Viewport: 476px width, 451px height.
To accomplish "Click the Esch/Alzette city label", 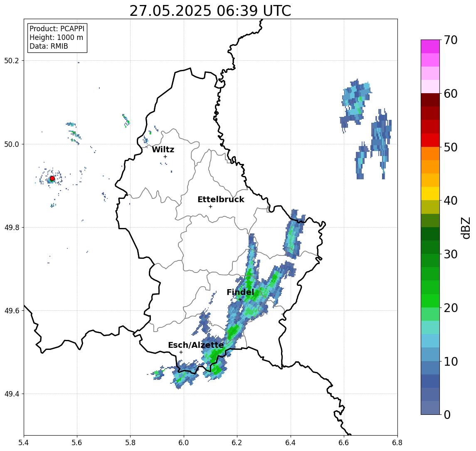I will [x=196, y=345].
